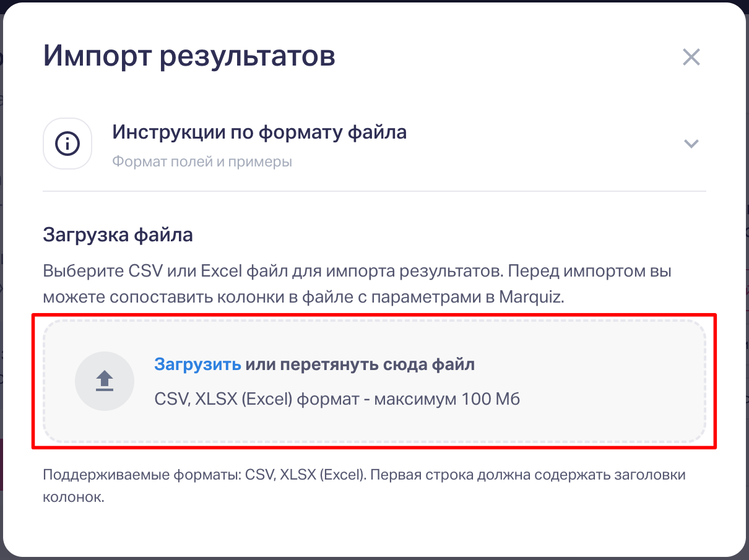The image size is (749, 560).
Task: Click the Формат полей и примеры subtitle
Action: 202,162
